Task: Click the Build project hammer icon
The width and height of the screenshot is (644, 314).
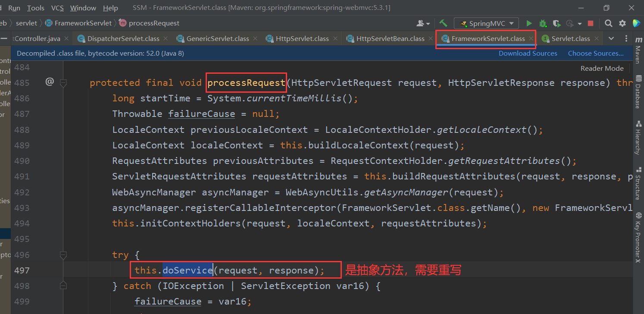Action: pos(443,23)
